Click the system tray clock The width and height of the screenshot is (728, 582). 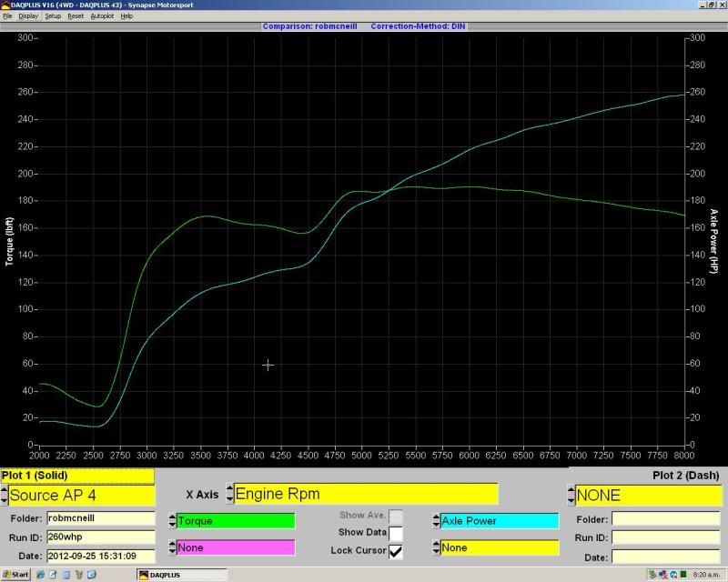[x=706, y=575]
